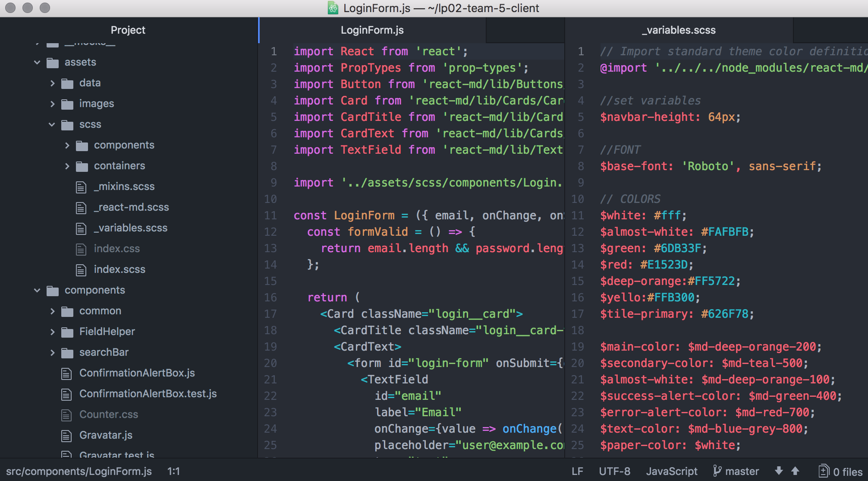Expand the scss components folder chevron
868x481 pixels.
click(67, 146)
